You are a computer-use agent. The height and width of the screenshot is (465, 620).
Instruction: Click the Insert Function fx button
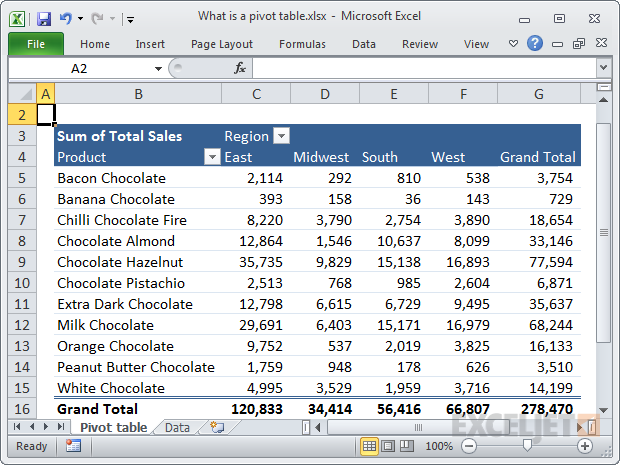pyautogui.click(x=240, y=68)
